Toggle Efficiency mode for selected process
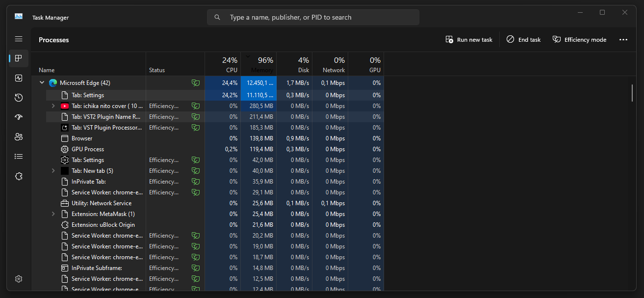This screenshot has height=298, width=644. click(x=579, y=40)
